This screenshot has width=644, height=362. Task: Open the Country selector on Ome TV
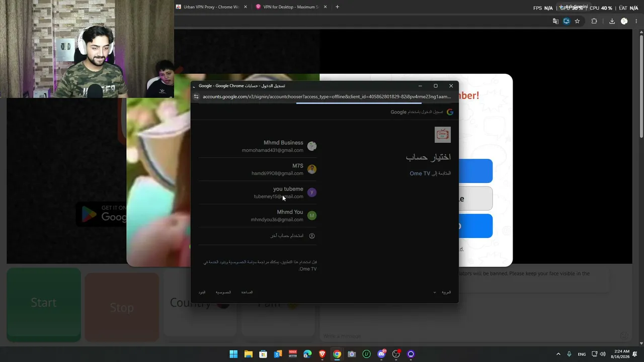point(200,303)
